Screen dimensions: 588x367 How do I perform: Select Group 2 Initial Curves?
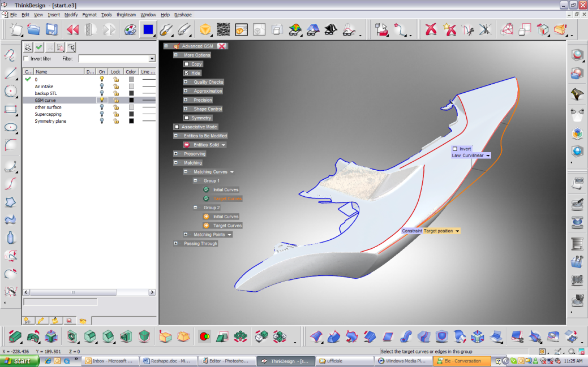coord(226,217)
